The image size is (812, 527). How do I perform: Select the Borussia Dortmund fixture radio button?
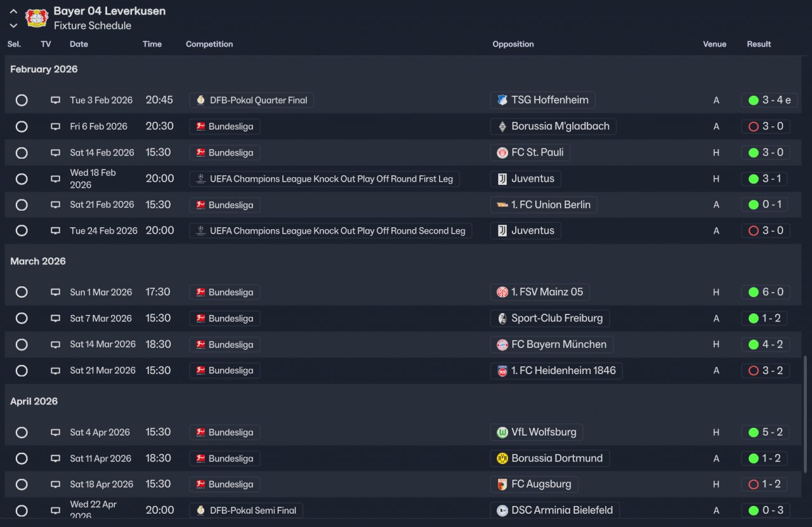pos(22,458)
